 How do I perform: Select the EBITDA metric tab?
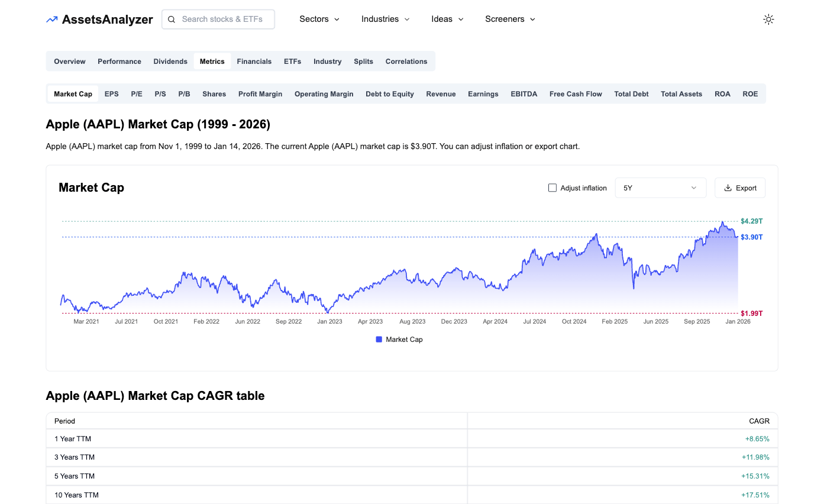coord(524,94)
